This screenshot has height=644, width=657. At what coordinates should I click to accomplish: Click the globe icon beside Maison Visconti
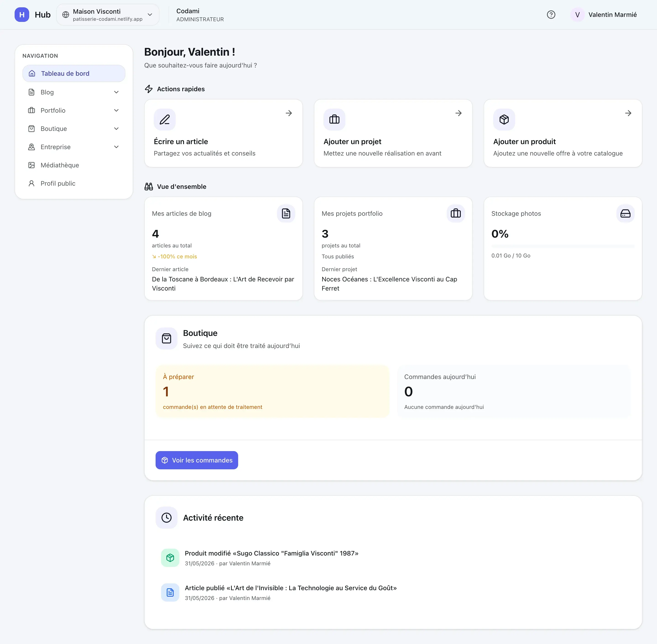[66, 15]
